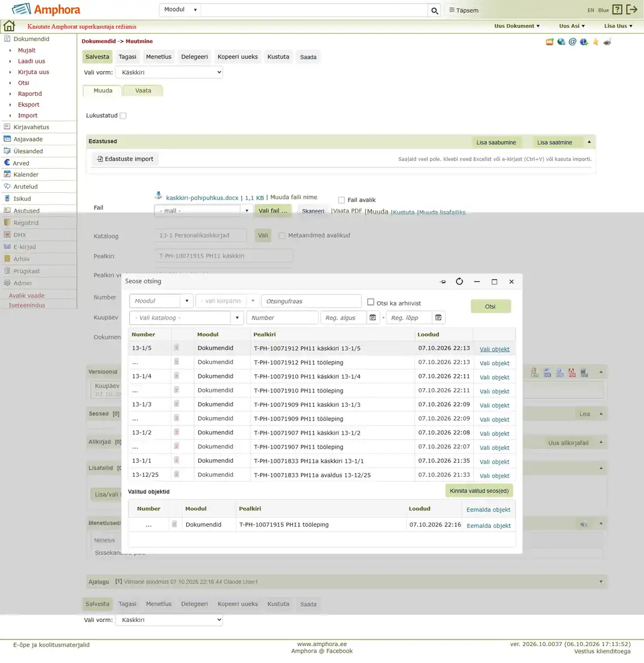
Task: Click the Otsi search button
Action: click(490, 306)
